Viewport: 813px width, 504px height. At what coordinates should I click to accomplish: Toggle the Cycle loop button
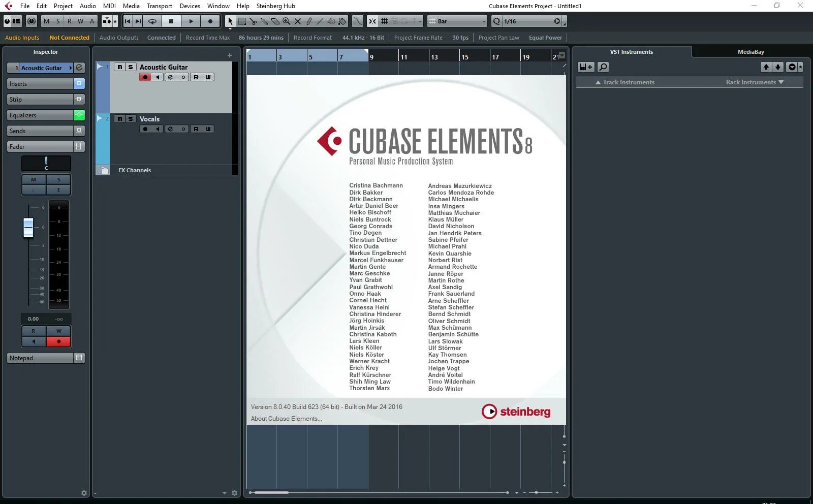click(152, 21)
